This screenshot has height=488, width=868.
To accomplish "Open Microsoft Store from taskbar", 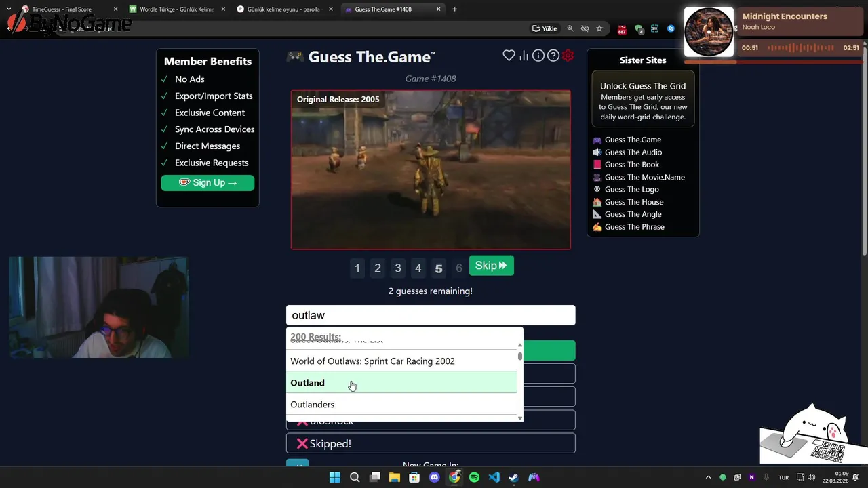I will click(414, 477).
